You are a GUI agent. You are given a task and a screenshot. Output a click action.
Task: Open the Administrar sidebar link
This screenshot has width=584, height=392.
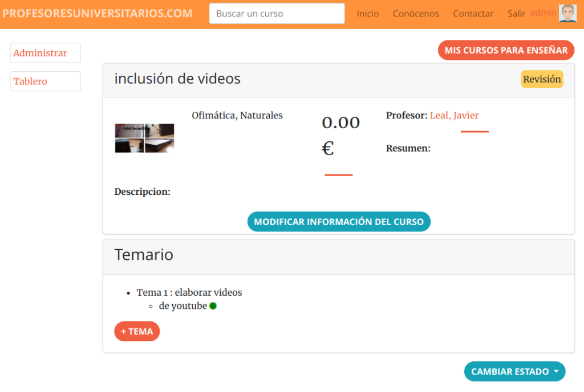point(45,53)
